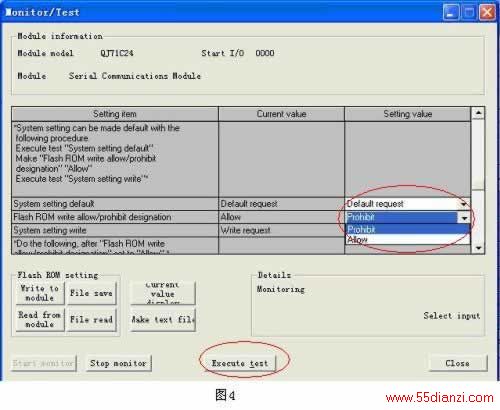Maximize the Monitor/Test window
The image size is (500, 410).
point(469,13)
